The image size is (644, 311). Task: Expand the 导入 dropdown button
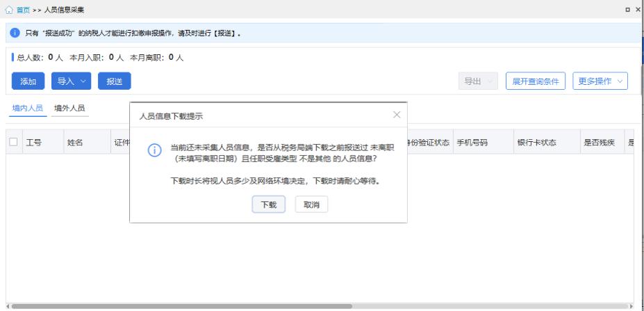pos(72,81)
